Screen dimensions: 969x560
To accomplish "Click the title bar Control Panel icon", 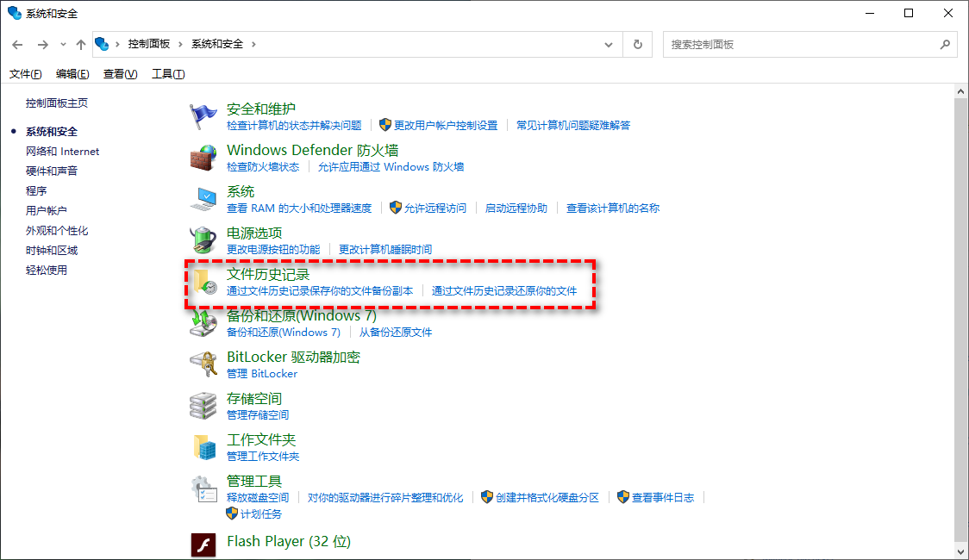I will pyautogui.click(x=14, y=13).
